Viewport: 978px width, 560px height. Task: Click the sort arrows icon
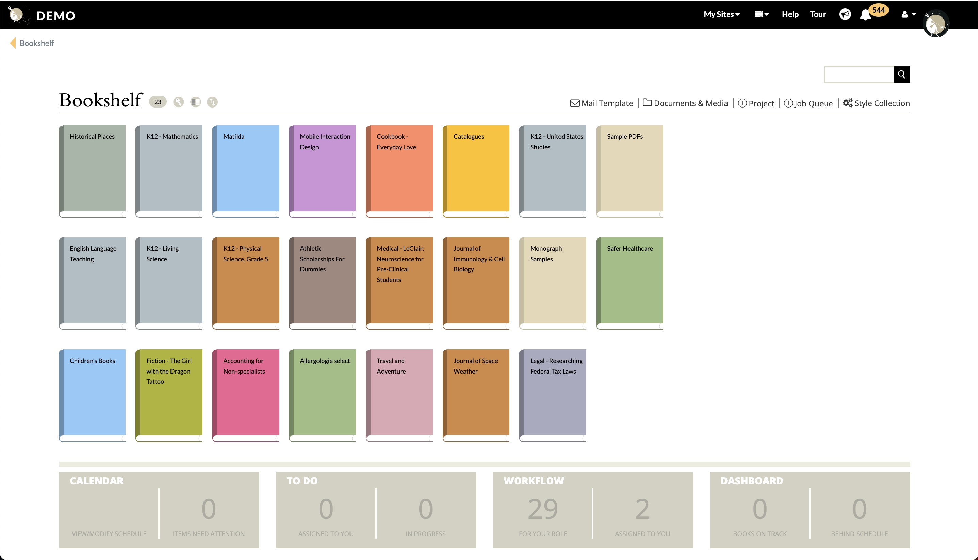(x=212, y=102)
